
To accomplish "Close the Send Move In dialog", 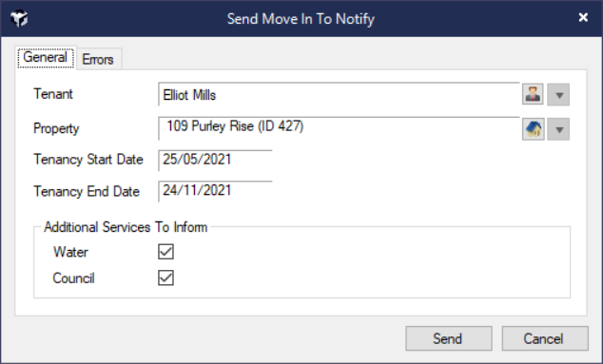I will click(x=583, y=18).
